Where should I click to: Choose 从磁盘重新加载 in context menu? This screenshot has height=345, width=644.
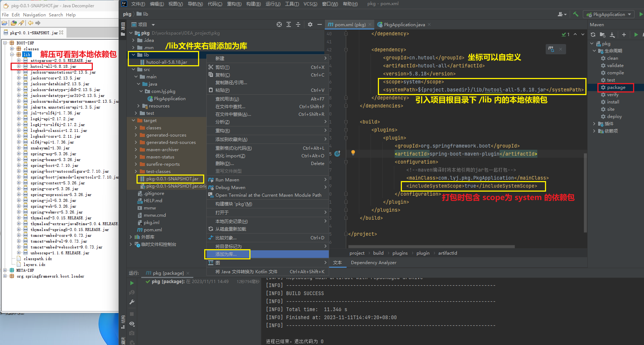(268, 229)
